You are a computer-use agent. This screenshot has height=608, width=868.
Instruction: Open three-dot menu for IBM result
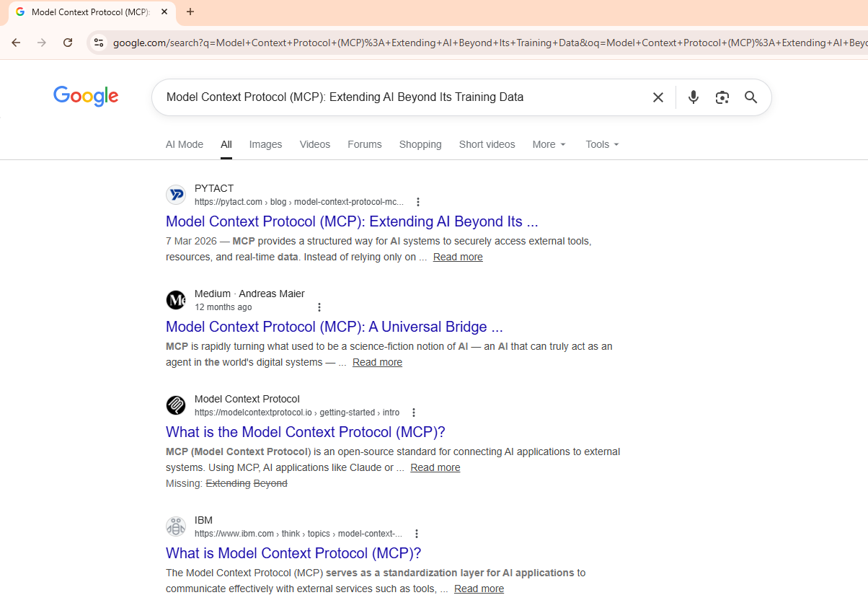[x=417, y=534]
